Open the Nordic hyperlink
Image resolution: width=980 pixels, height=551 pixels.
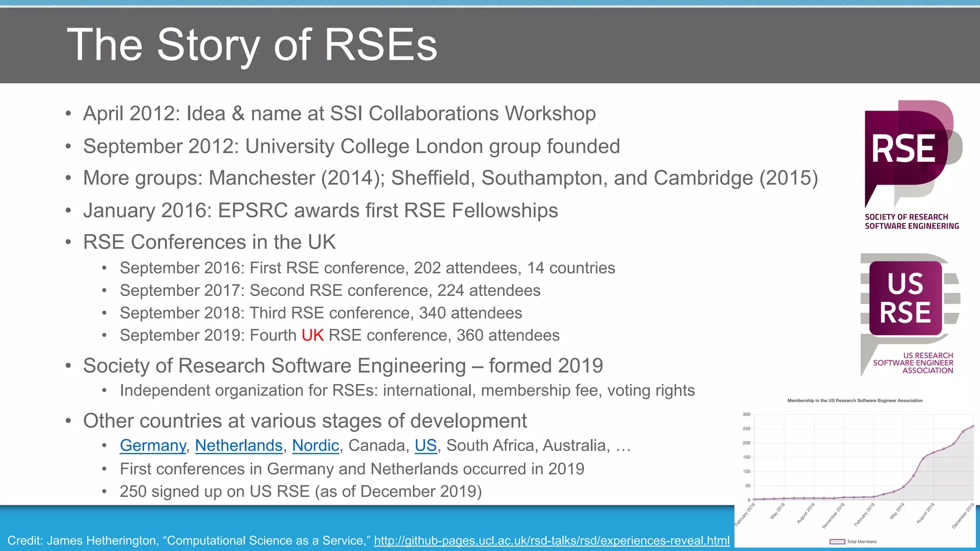[315, 445]
